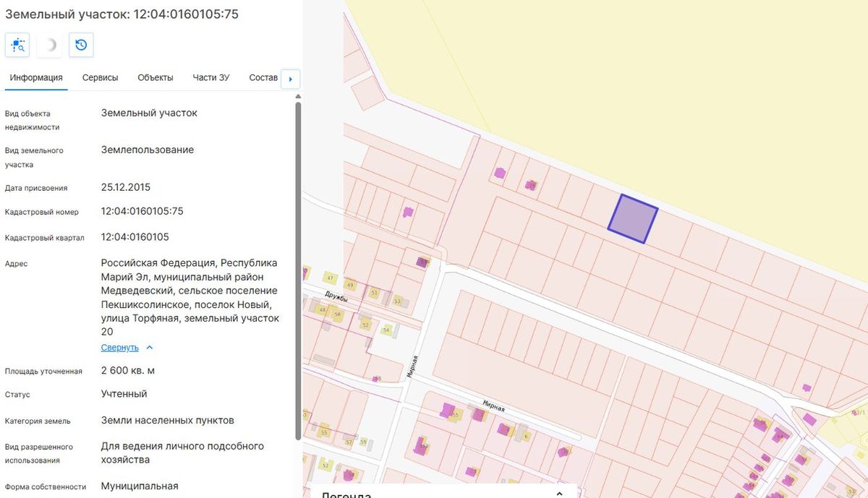Viewport: 868px width, 498px height.
Task: Click the parcel title 12:04:0160105:75 heading
Action: coord(122,14)
